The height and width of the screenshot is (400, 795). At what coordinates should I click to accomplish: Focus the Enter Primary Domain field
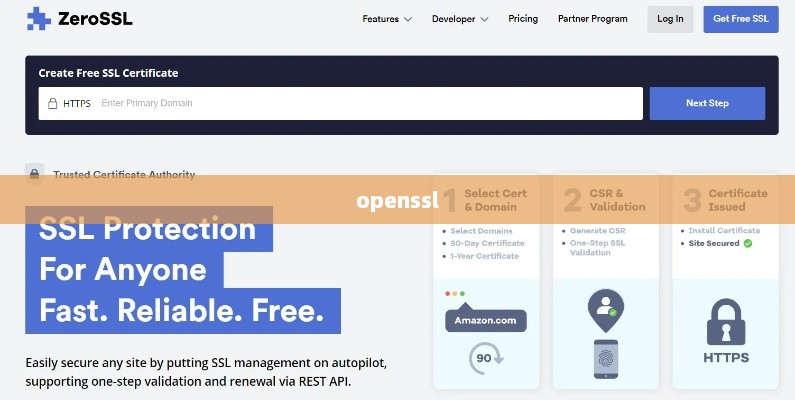point(341,103)
